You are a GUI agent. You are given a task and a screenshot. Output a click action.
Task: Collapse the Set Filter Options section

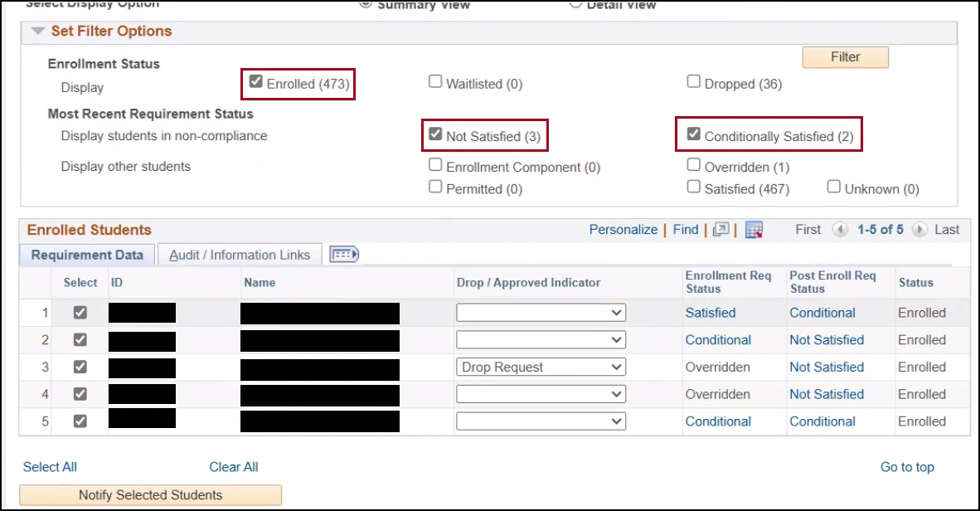(37, 31)
